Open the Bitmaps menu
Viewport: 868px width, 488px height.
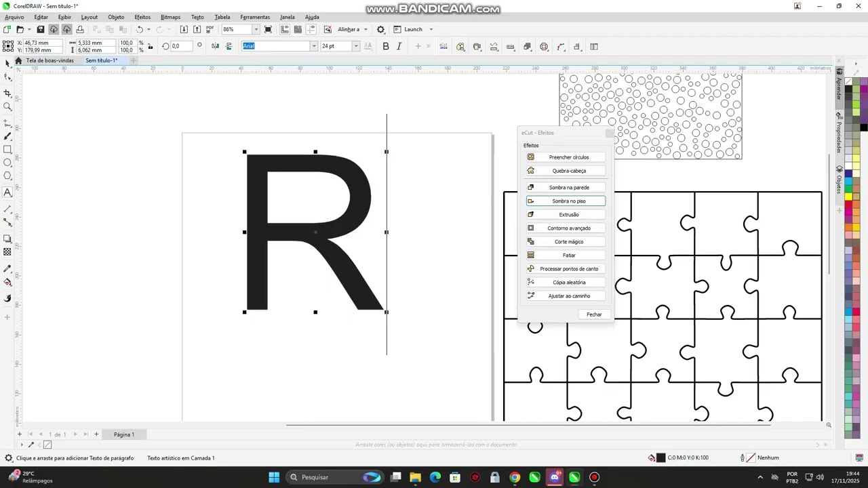click(170, 17)
